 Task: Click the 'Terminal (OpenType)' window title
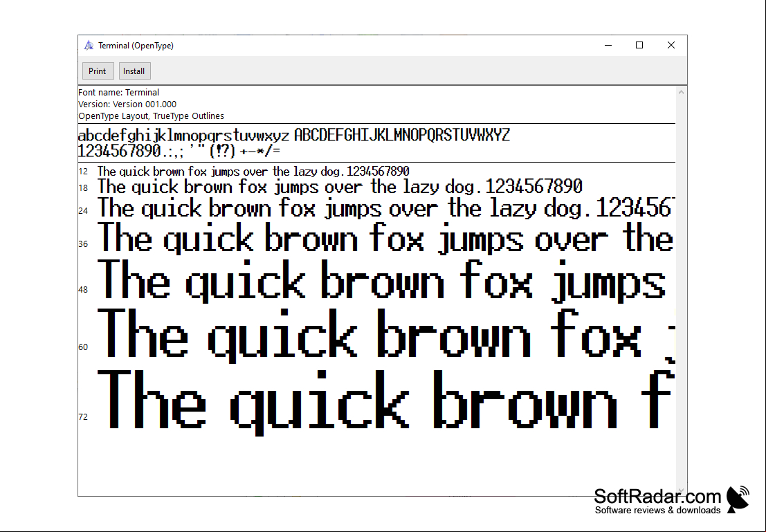point(136,46)
